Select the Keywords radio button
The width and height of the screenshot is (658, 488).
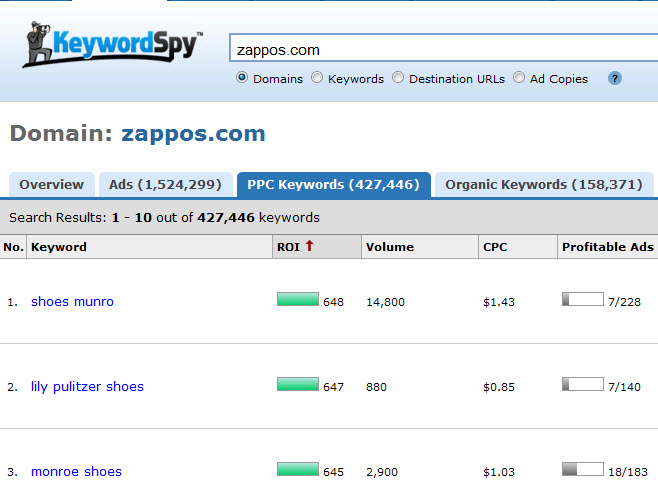pyautogui.click(x=317, y=78)
